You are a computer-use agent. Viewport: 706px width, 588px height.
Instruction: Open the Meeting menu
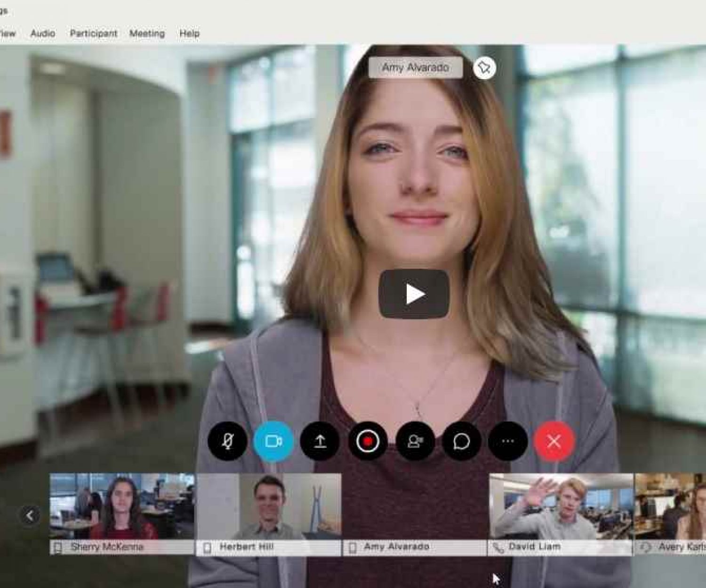click(147, 33)
